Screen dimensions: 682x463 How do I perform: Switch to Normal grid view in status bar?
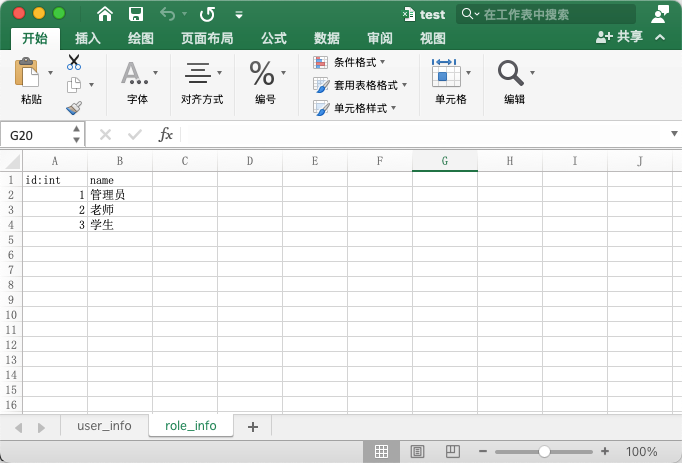pyautogui.click(x=381, y=451)
